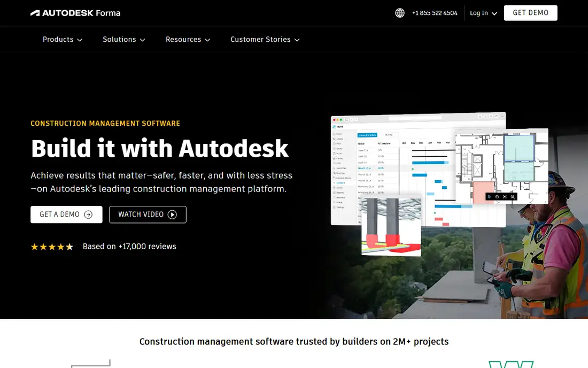Open the Resources menu
The image size is (588, 368).
point(188,40)
